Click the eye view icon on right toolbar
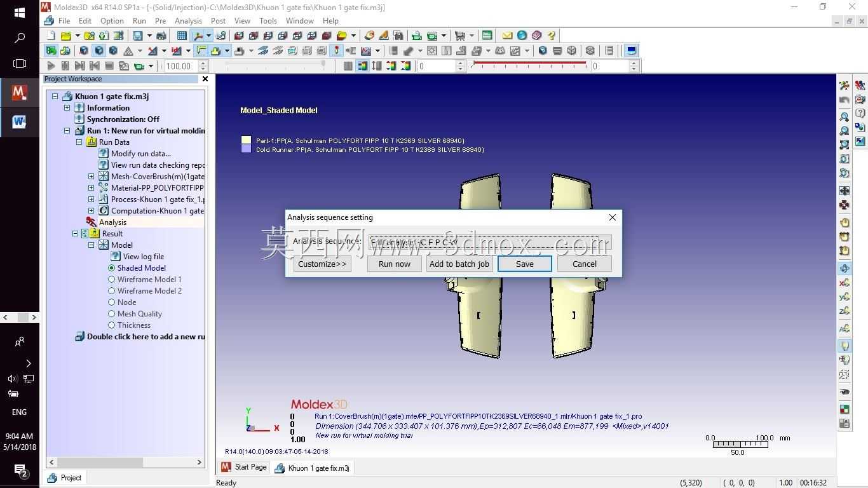 click(844, 391)
